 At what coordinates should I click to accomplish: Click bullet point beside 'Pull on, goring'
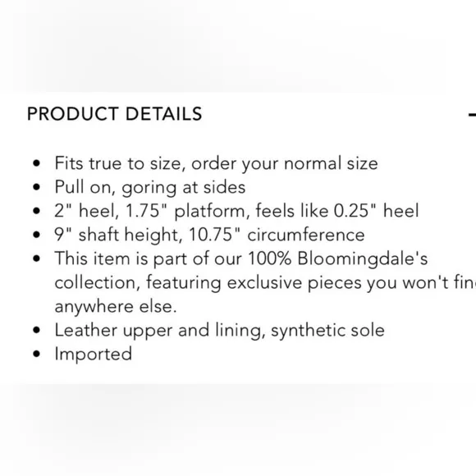36,187
